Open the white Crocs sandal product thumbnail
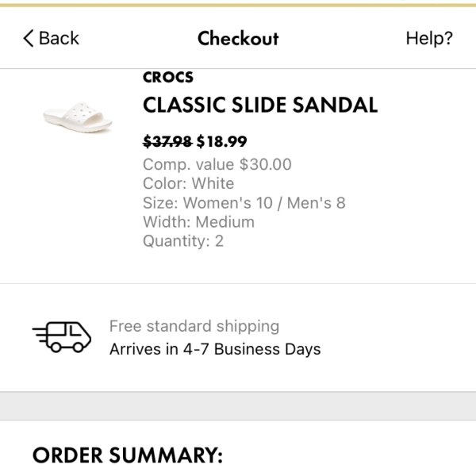 (x=78, y=117)
